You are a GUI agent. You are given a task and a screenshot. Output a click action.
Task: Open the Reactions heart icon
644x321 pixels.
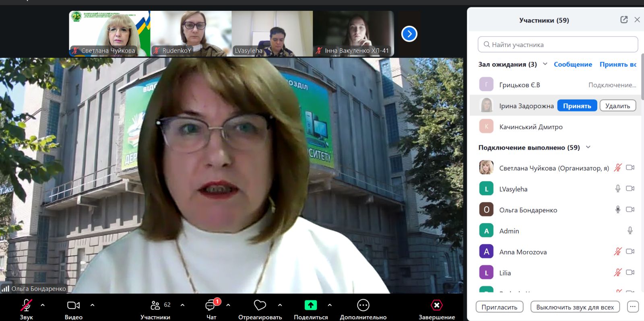(260, 306)
